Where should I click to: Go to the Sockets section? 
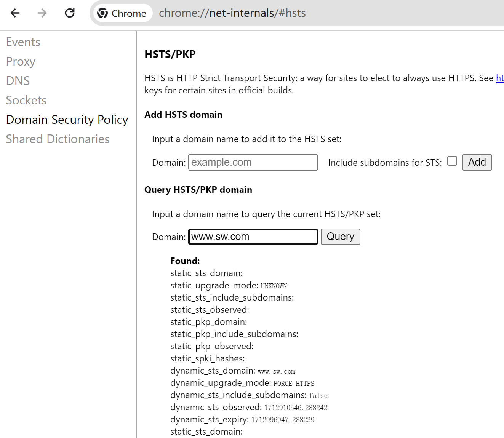26,100
